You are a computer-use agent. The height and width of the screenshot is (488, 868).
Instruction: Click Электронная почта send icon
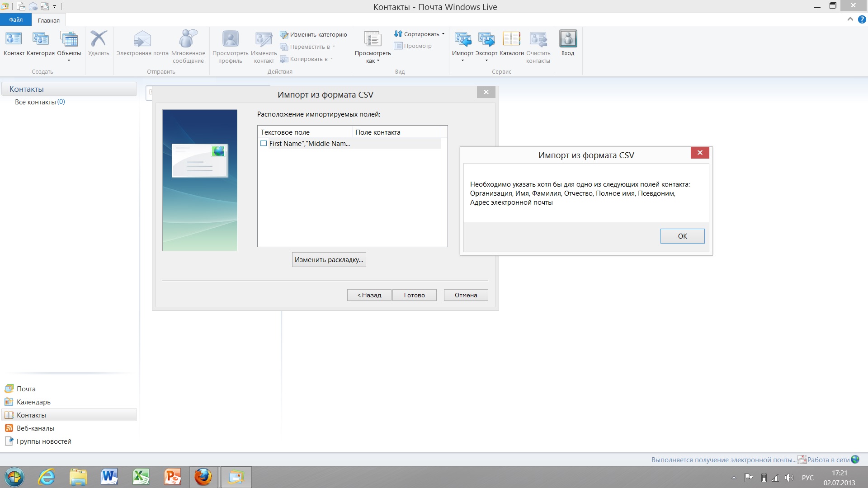point(142,44)
